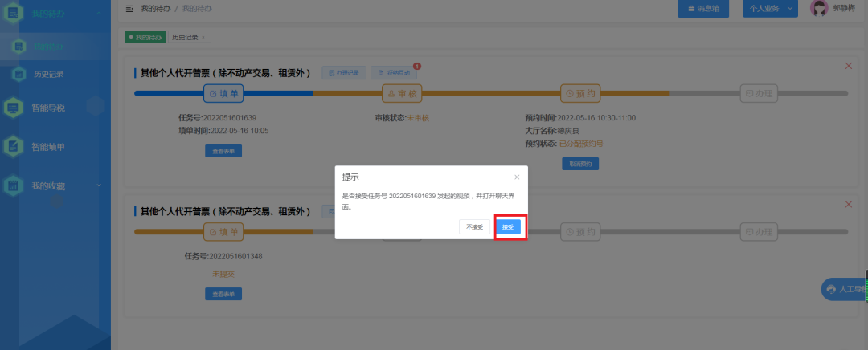Switch to the 历史记录 tab

tap(185, 37)
